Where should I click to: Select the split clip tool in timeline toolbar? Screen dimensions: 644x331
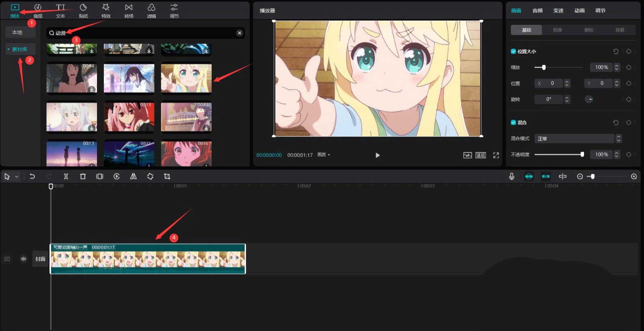point(66,176)
